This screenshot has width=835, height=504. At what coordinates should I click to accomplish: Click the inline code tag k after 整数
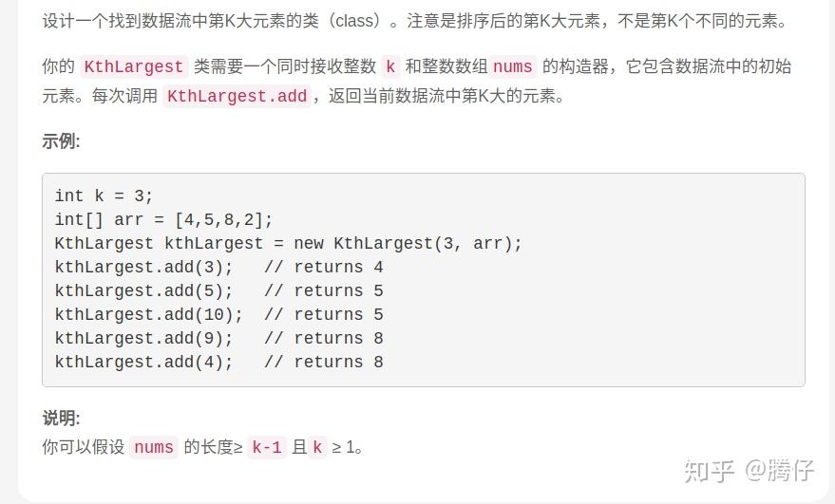tap(390, 66)
